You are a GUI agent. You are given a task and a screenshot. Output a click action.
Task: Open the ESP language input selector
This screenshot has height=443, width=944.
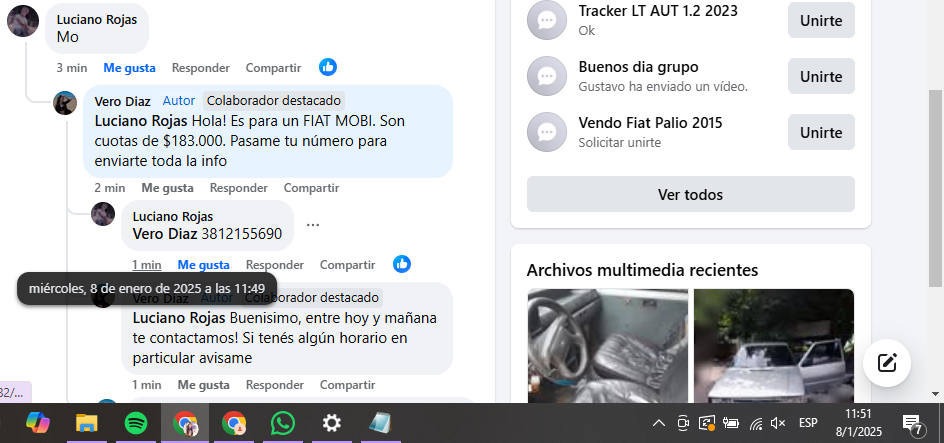coord(807,424)
